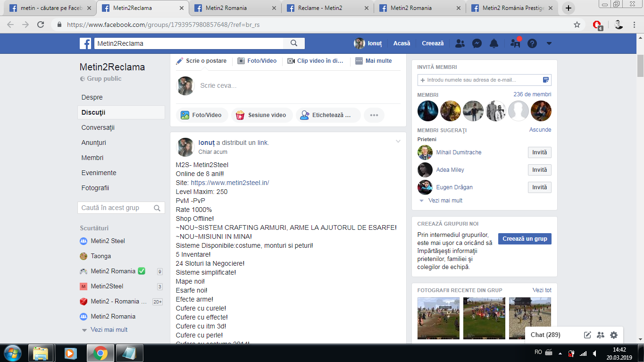Select the Foto/Video composer tab
Image resolution: width=644 pixels, height=362 pixels.
(x=257, y=61)
